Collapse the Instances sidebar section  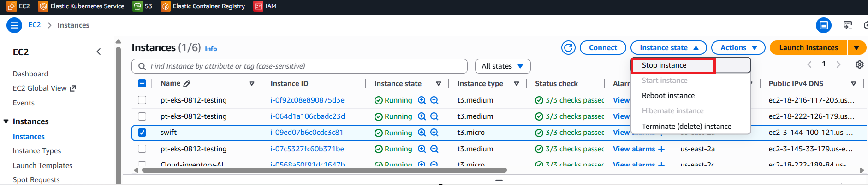pyautogui.click(x=6, y=121)
